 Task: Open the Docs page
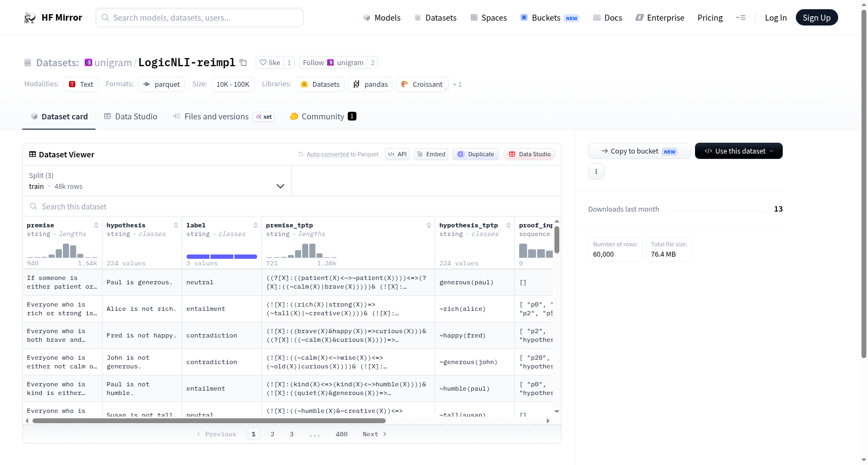coord(607,17)
